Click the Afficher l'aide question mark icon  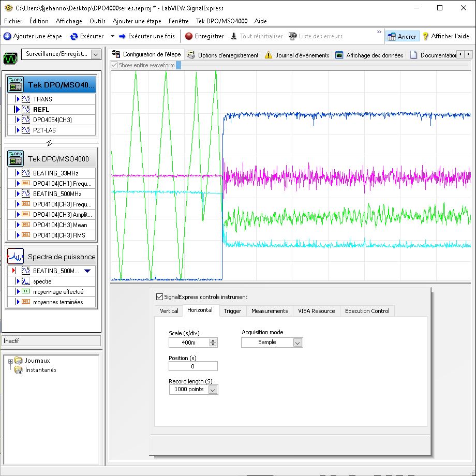coord(425,36)
